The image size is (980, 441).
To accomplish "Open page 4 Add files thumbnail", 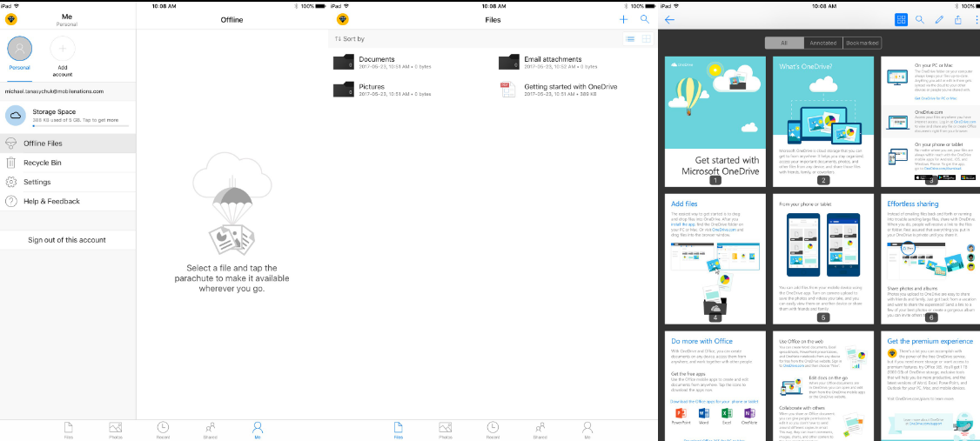I will pyautogui.click(x=715, y=258).
